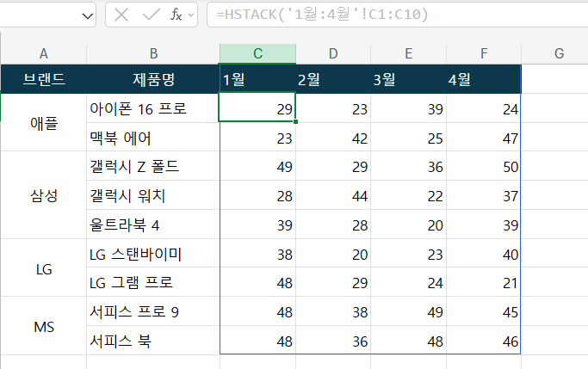
Task: Click the 4월 header cell
Action: point(484,79)
